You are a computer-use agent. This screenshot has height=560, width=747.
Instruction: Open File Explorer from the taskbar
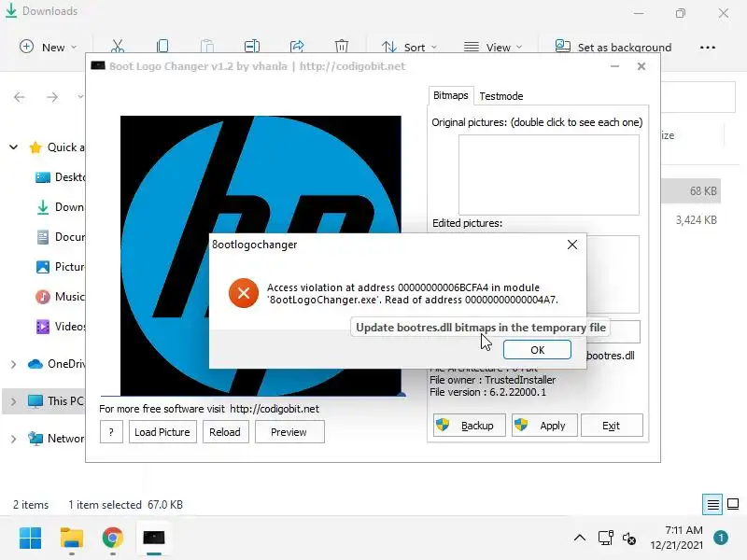click(x=72, y=539)
